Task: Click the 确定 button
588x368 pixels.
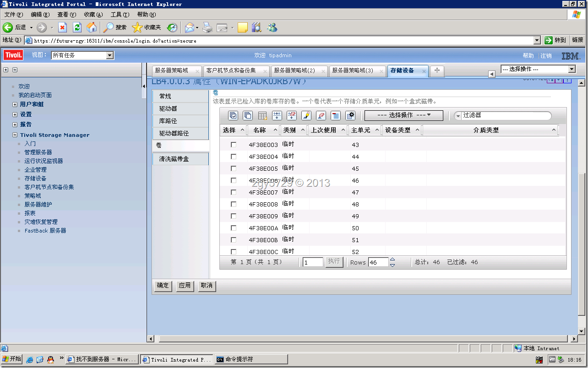Action: (163, 286)
